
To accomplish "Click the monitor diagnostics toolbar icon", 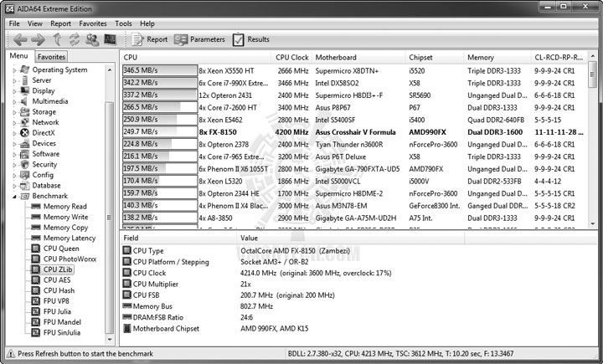I will tap(110, 39).
